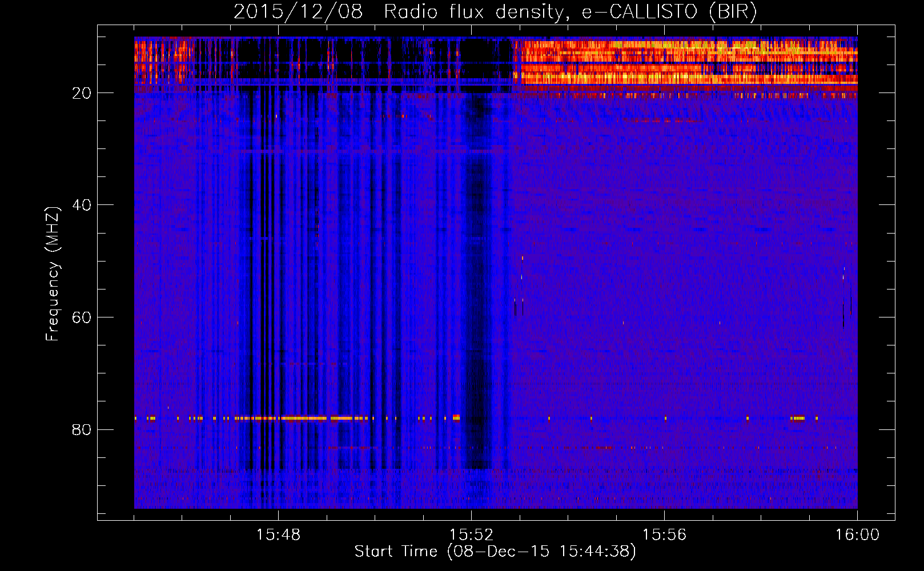The width and height of the screenshot is (924, 571).
Task: Click the '60' frequency tick label
Action: (x=82, y=317)
